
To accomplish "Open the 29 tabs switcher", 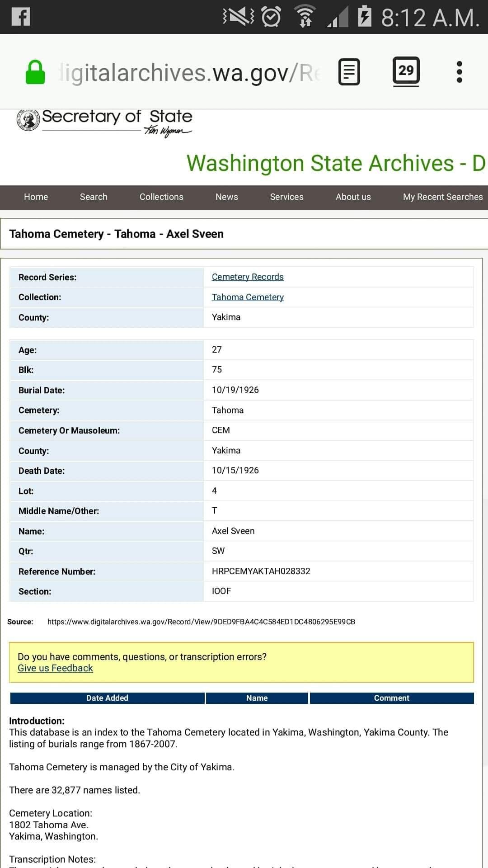I will click(x=406, y=71).
